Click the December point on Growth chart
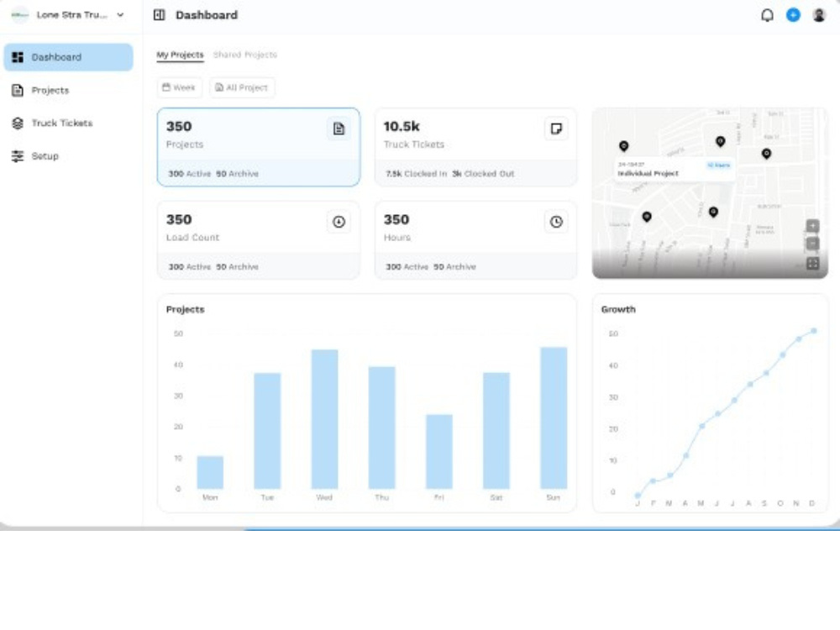Image resolution: width=840 pixels, height=630 pixels. tap(814, 331)
